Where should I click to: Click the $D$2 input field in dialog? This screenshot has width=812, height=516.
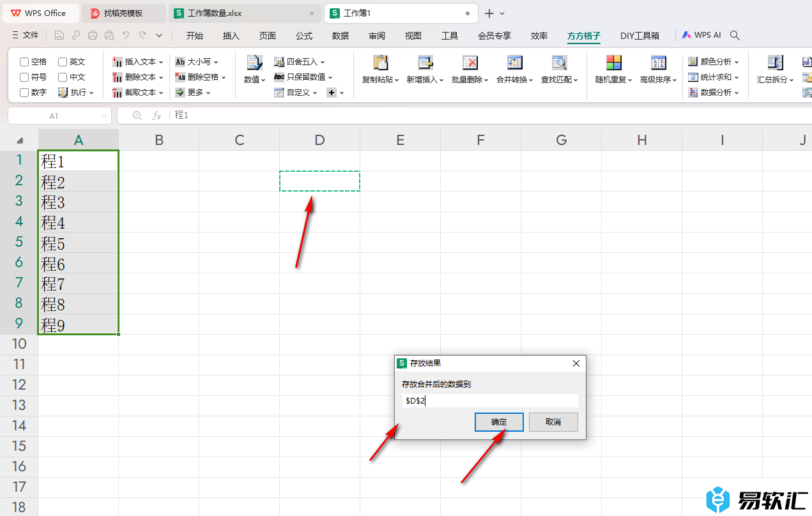click(490, 400)
